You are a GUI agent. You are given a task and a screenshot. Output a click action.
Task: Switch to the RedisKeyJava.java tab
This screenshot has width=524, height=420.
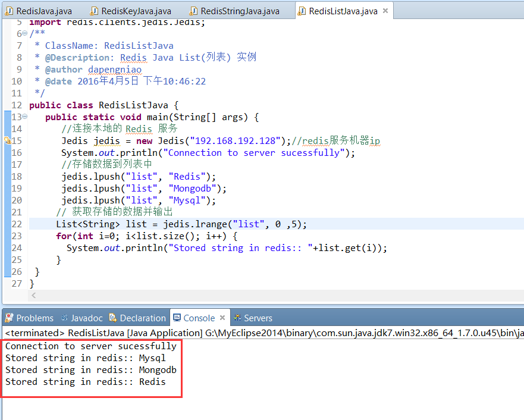tap(136, 11)
